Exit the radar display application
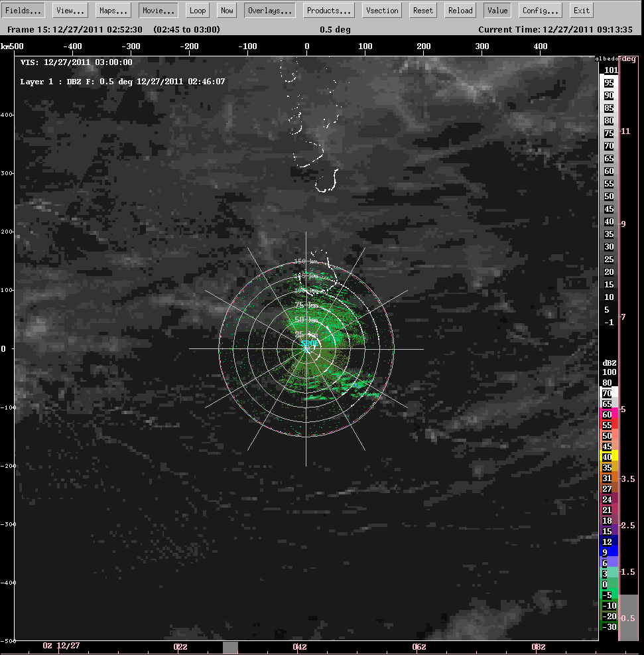 point(582,11)
